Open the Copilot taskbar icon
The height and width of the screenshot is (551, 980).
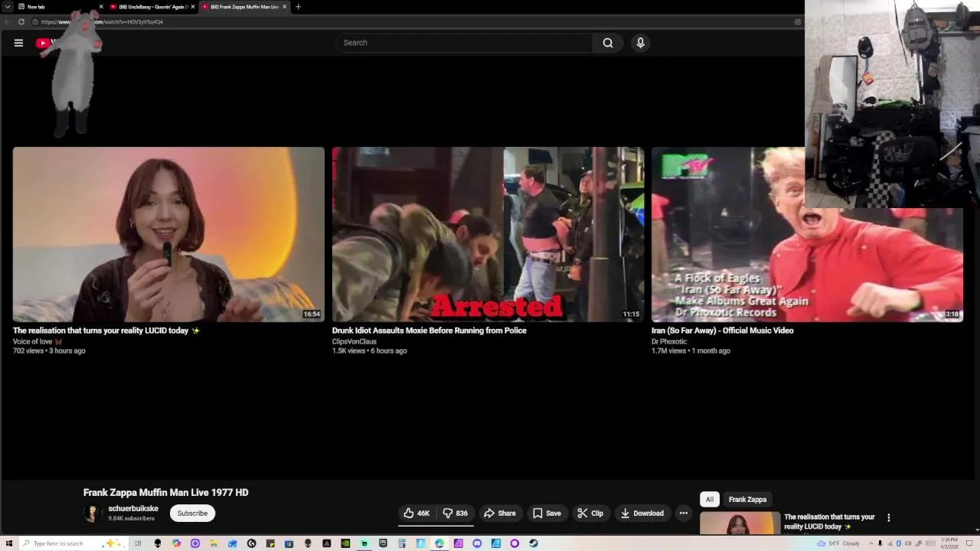point(177,543)
